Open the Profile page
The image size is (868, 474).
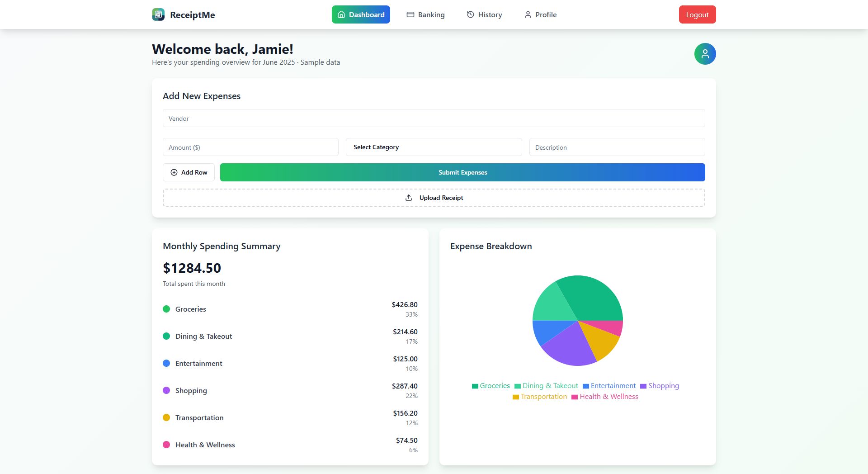tap(540, 14)
